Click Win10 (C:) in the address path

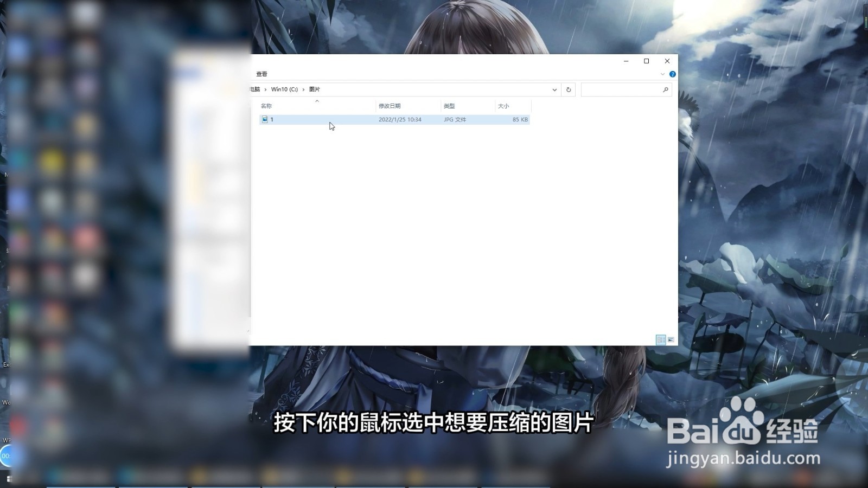(x=284, y=89)
